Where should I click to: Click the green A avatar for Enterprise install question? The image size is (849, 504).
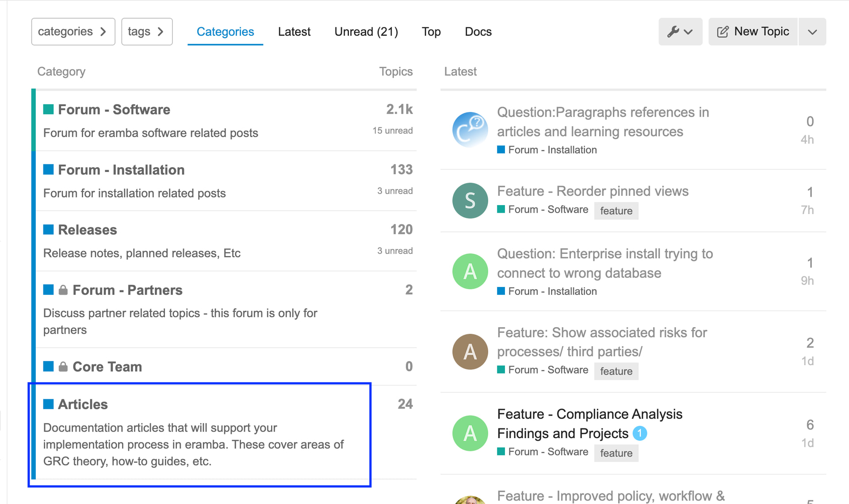(470, 271)
